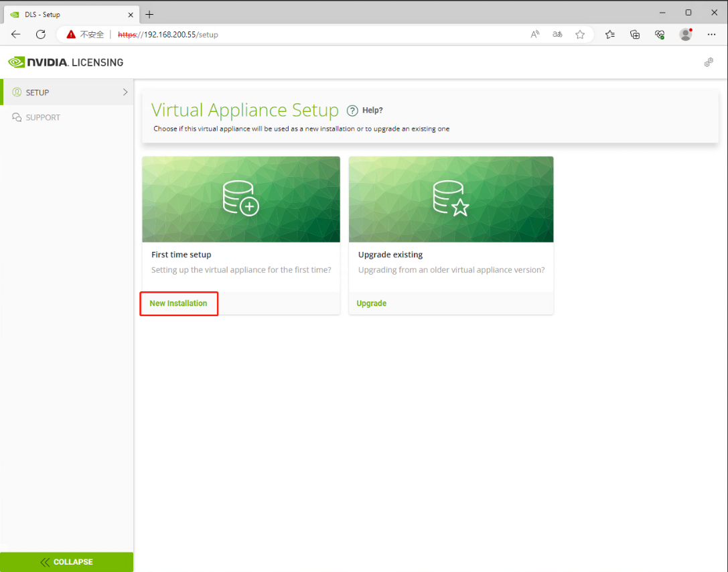Open browser Settings and more menu

point(711,34)
